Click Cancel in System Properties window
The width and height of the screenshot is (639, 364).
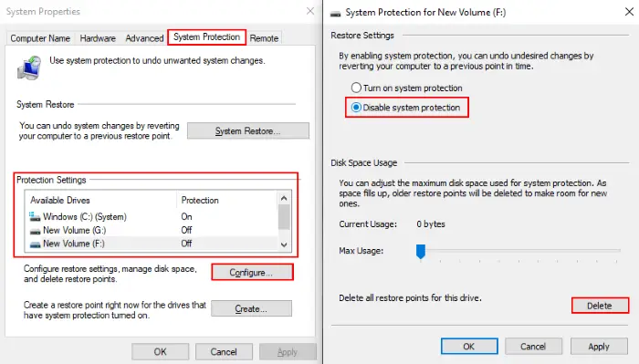coord(224,351)
